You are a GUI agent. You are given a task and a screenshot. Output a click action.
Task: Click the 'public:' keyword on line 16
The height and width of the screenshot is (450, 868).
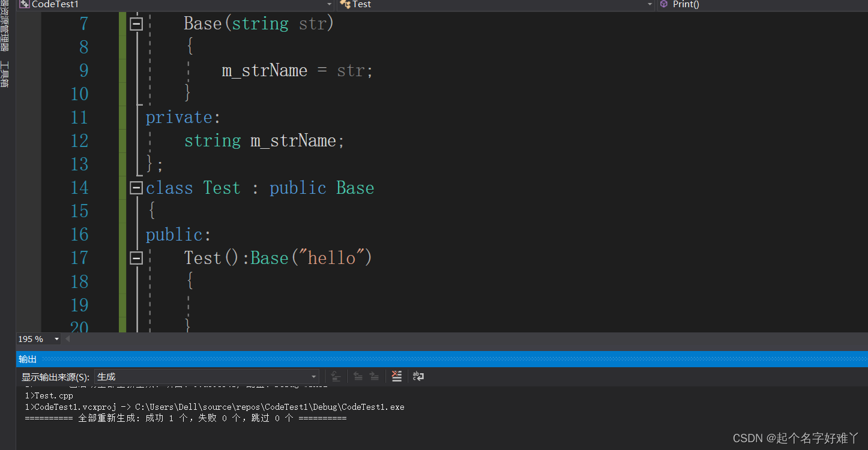point(179,235)
